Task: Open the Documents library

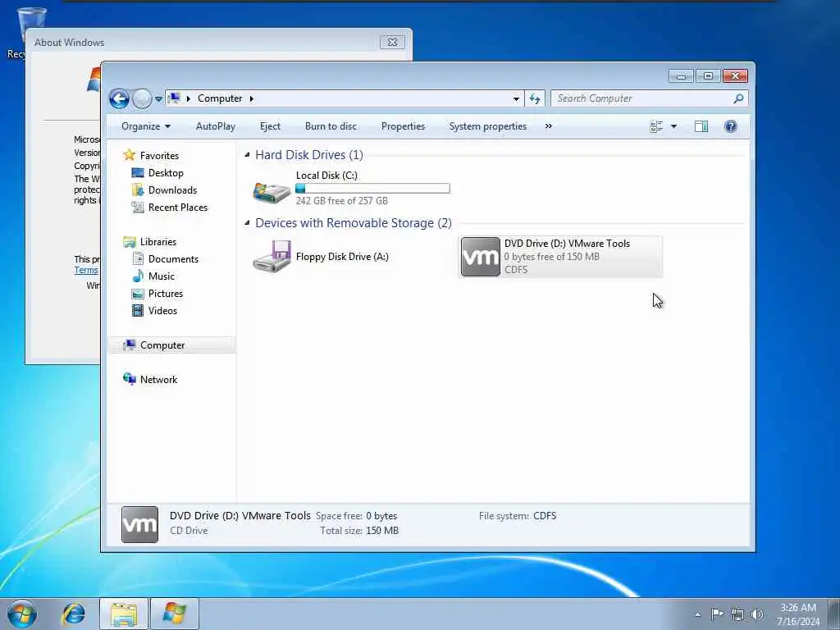Action: coord(173,258)
